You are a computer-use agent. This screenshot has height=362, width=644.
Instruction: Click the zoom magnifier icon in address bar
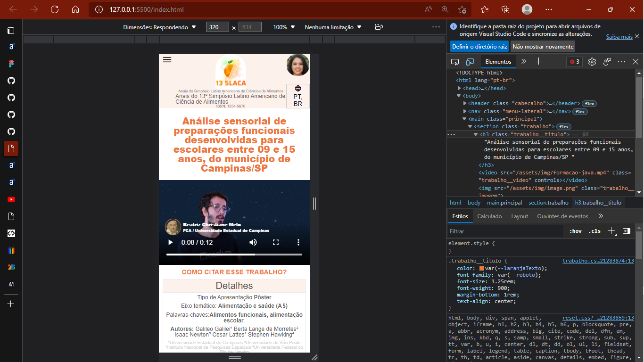click(x=445, y=9)
